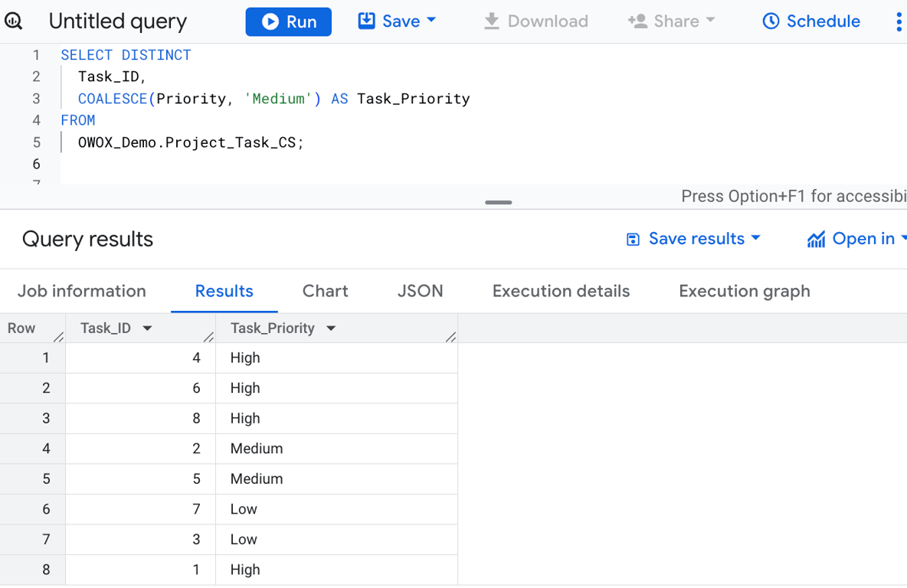
Task: Open the Task_ID column sort dropdown
Action: (148, 328)
